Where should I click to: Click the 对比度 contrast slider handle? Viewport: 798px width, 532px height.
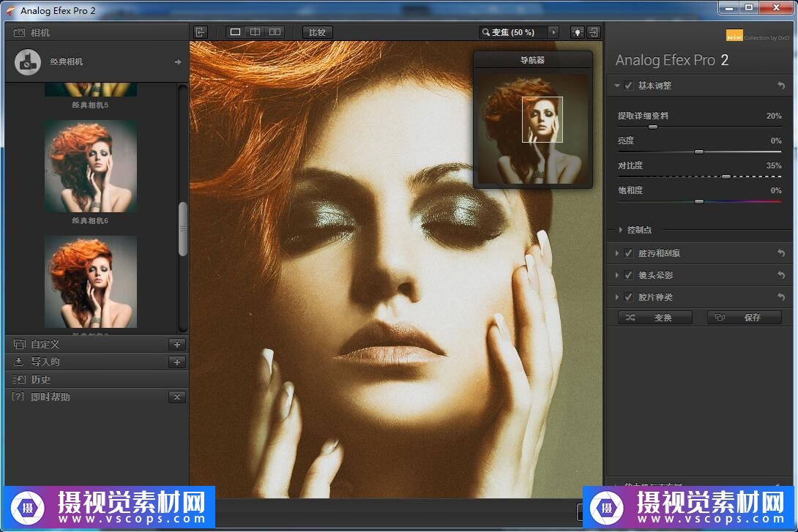(726, 176)
